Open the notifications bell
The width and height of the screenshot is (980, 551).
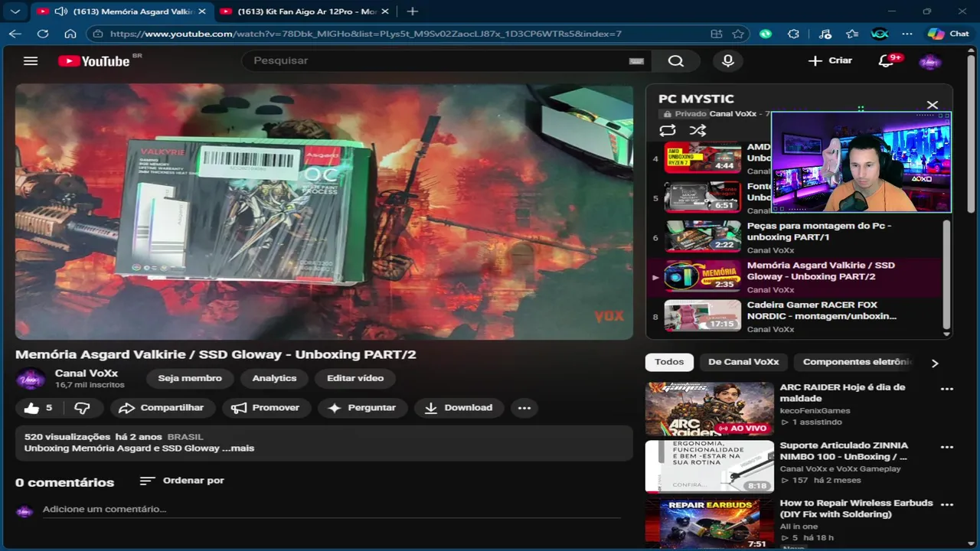tap(886, 60)
